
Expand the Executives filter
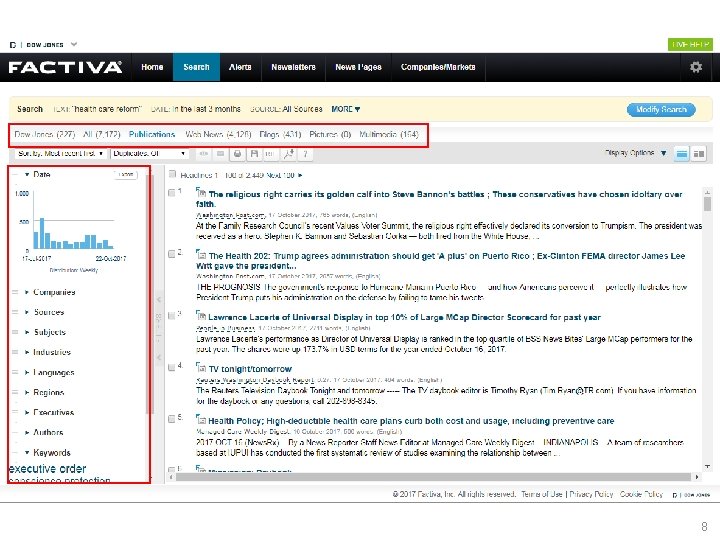coord(27,412)
